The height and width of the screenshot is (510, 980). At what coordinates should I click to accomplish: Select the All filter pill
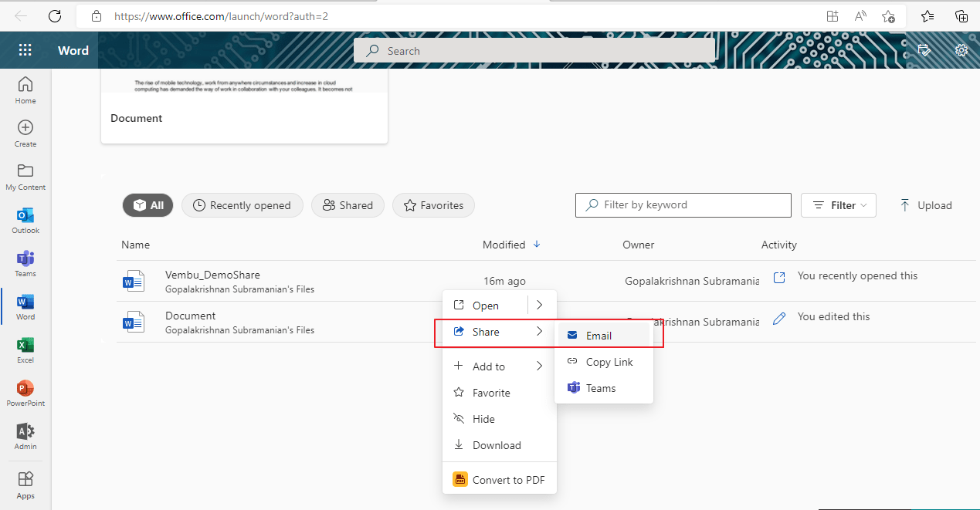tap(148, 205)
